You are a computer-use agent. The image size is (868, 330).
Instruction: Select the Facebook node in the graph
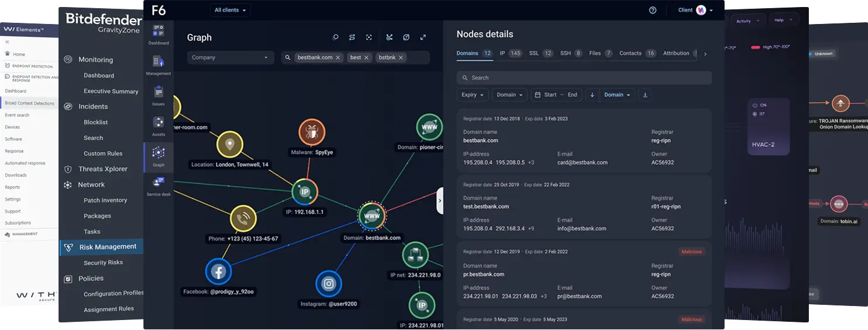click(219, 271)
